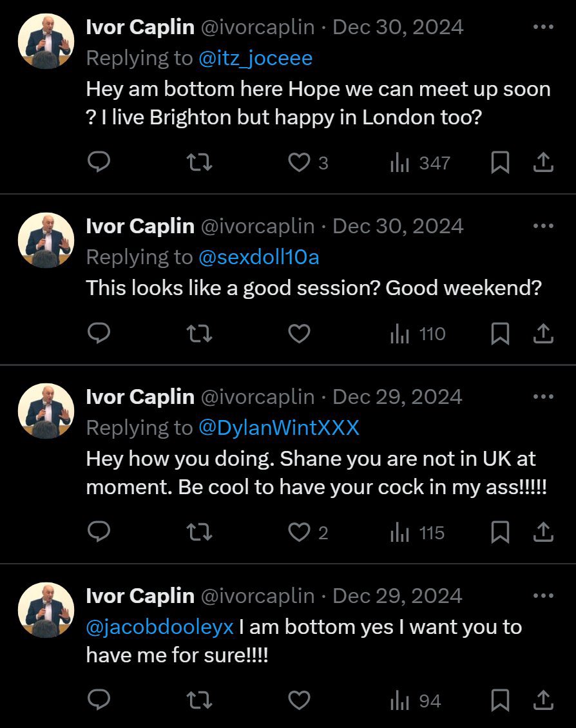This screenshot has height=728, width=576.
Task: Repost the tweet replying to @DylanWintXXX
Action: [198, 533]
